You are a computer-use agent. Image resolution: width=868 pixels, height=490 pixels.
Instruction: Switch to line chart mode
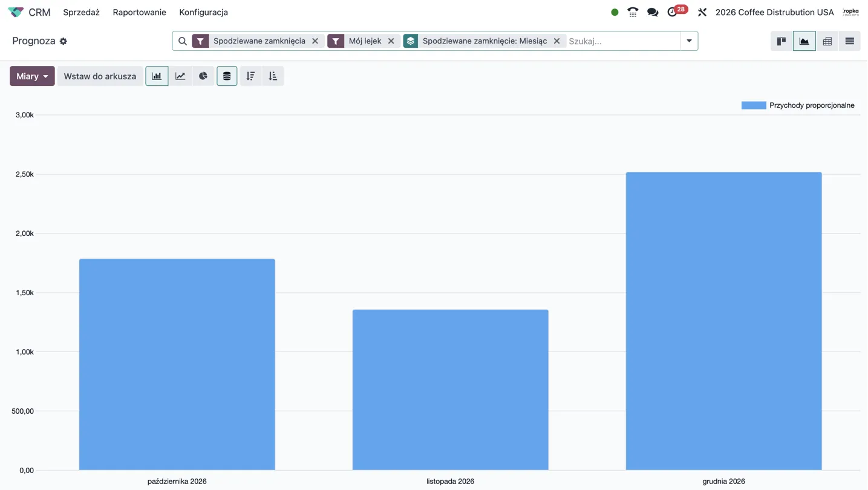pyautogui.click(x=180, y=76)
